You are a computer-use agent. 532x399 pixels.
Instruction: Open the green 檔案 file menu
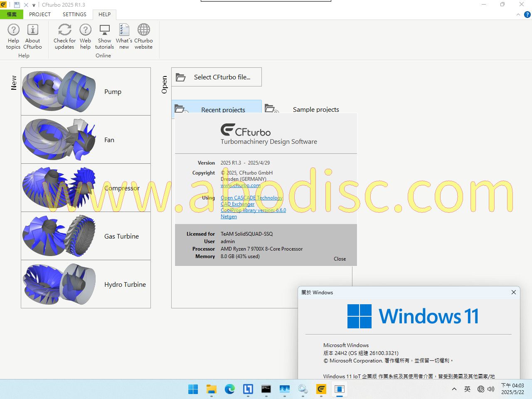coord(12,14)
